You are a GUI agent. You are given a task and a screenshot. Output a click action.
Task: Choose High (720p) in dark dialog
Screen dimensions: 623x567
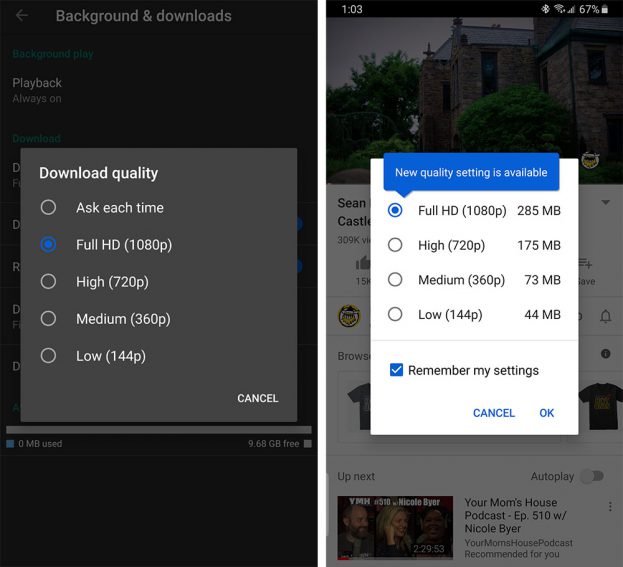tap(48, 282)
